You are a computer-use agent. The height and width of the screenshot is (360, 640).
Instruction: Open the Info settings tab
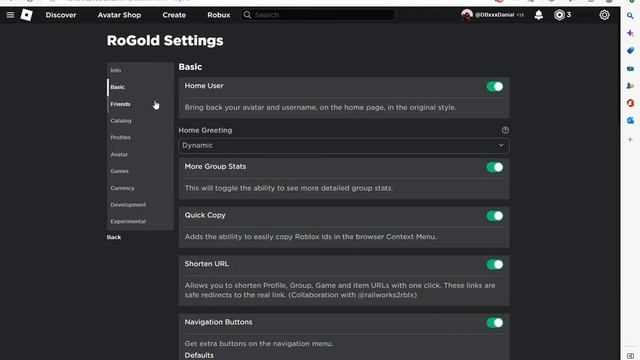(140, 70)
